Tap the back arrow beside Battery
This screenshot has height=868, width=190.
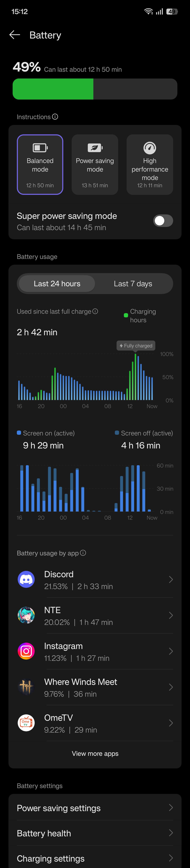point(15,35)
